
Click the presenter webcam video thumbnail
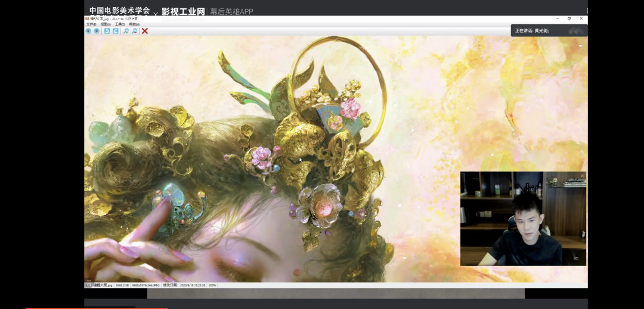pyautogui.click(x=522, y=219)
